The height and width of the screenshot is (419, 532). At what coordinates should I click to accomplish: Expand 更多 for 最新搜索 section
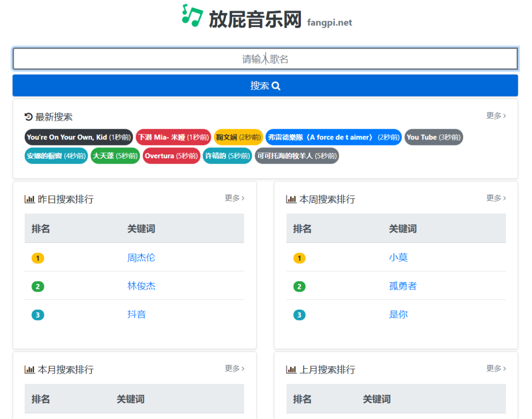496,116
